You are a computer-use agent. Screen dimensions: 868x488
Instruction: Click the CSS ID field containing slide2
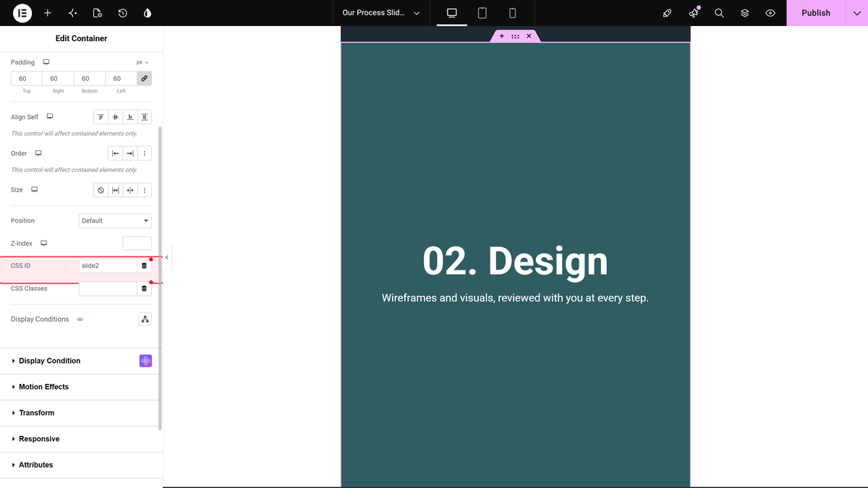(x=108, y=266)
